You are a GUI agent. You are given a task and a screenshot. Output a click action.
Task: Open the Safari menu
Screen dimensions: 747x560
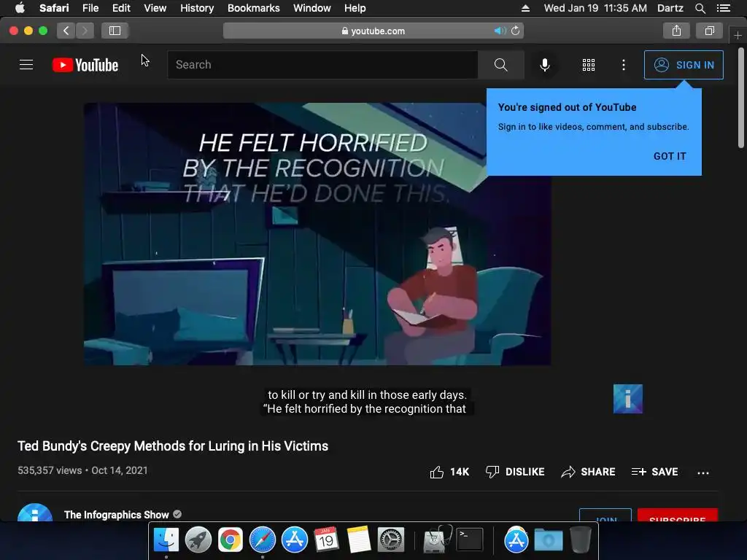tap(54, 8)
